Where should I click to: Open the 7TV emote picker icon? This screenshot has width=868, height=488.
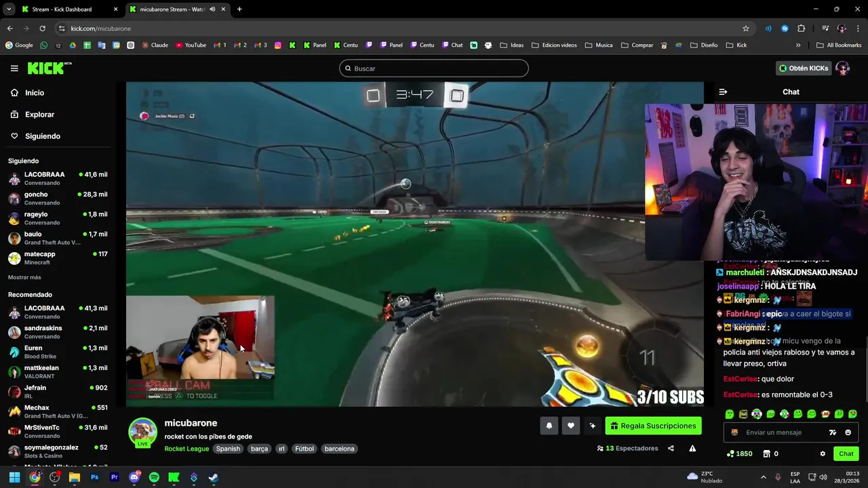tap(833, 432)
